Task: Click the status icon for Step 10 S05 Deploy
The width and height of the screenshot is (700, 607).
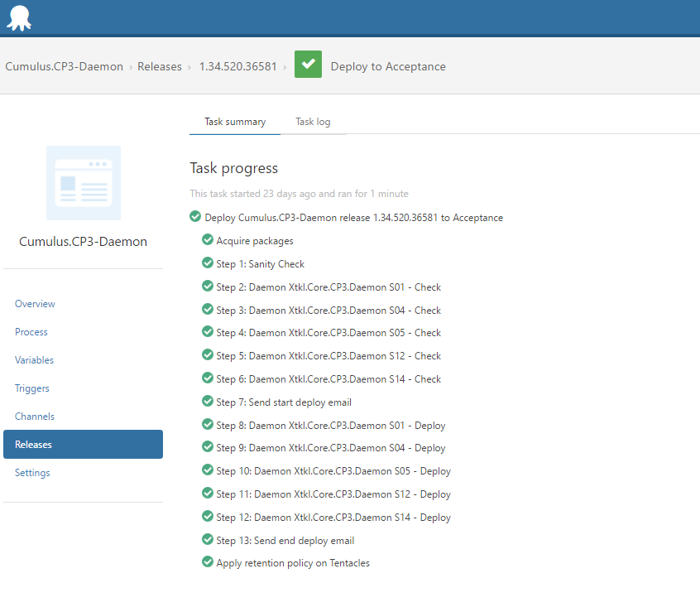Action: (x=208, y=470)
